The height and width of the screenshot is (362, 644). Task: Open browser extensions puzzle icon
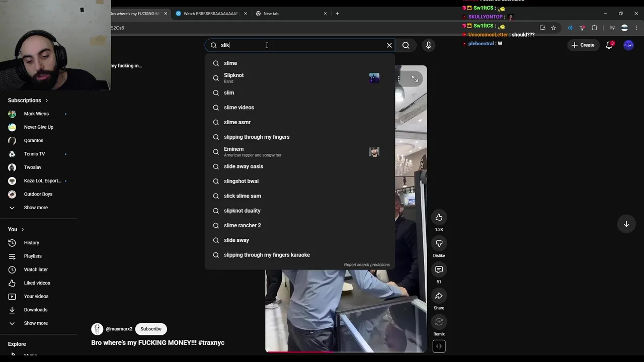(x=594, y=28)
